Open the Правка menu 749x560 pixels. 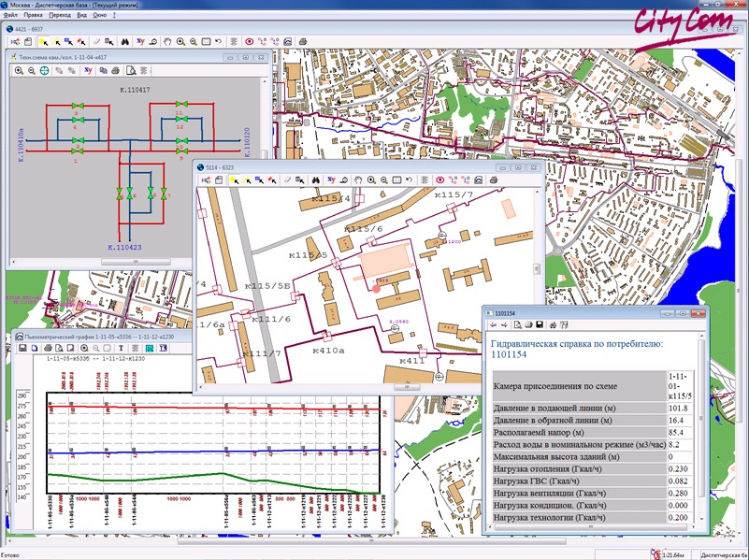[33, 15]
